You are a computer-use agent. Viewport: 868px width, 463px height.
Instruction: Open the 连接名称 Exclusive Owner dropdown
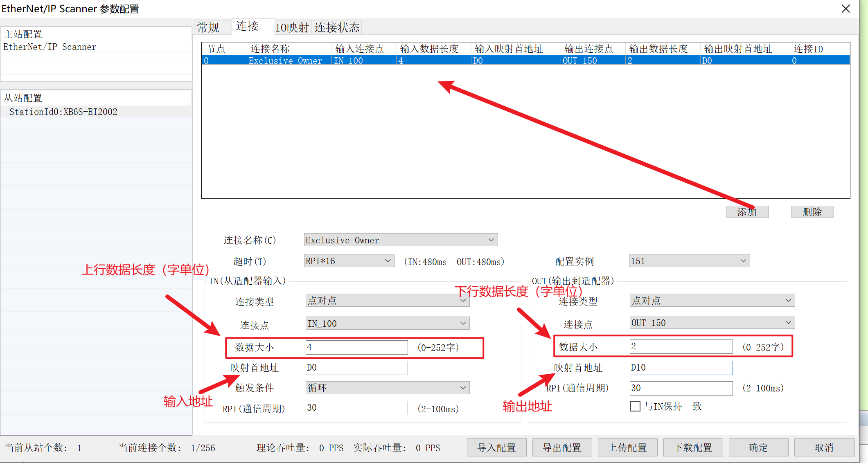pyautogui.click(x=401, y=240)
